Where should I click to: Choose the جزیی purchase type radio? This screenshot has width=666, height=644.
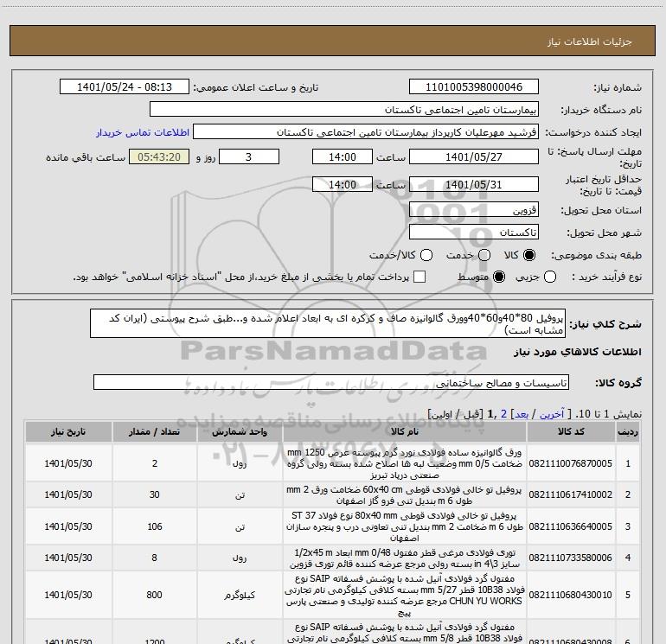click(x=550, y=277)
